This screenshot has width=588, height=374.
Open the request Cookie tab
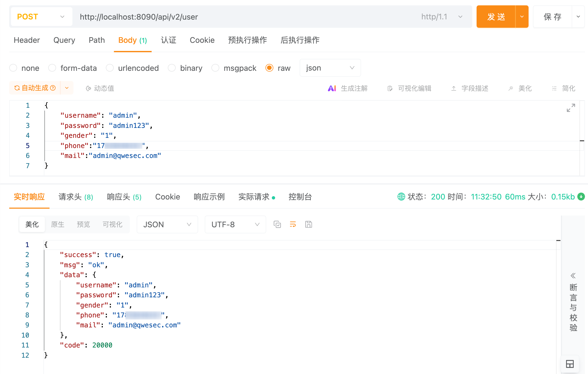point(202,40)
